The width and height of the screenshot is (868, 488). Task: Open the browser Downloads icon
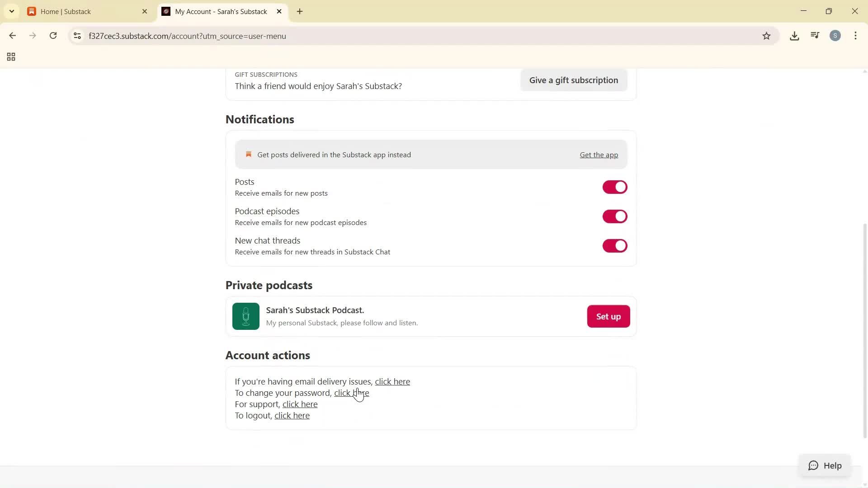[x=794, y=36]
